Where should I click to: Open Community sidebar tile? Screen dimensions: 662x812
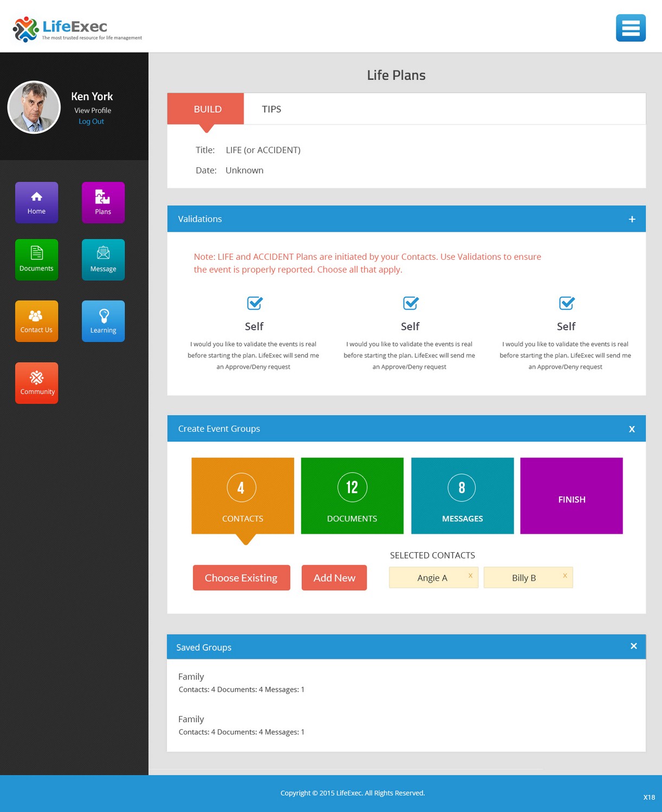[36, 383]
